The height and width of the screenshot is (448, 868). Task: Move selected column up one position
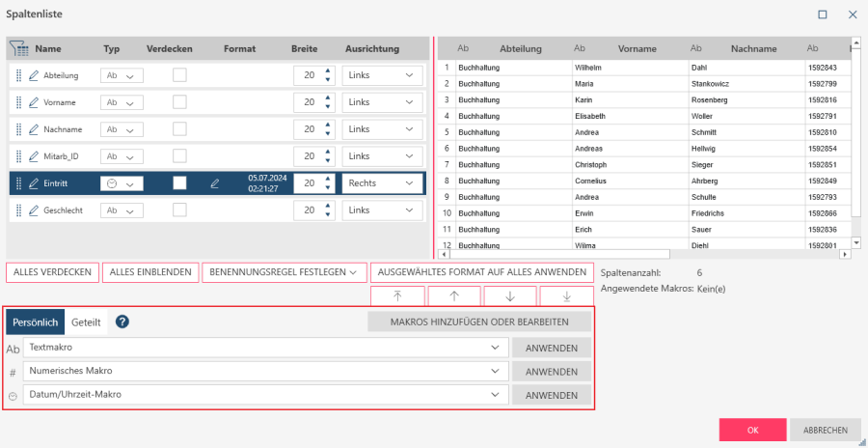453,296
